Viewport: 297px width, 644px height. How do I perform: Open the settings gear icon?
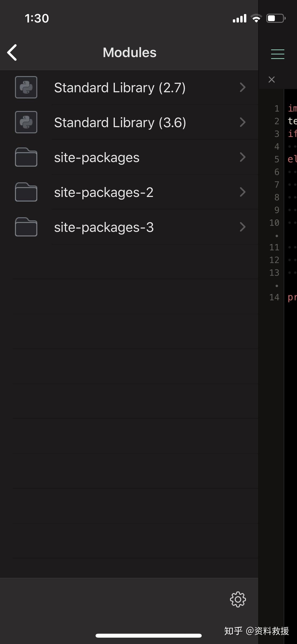click(238, 599)
